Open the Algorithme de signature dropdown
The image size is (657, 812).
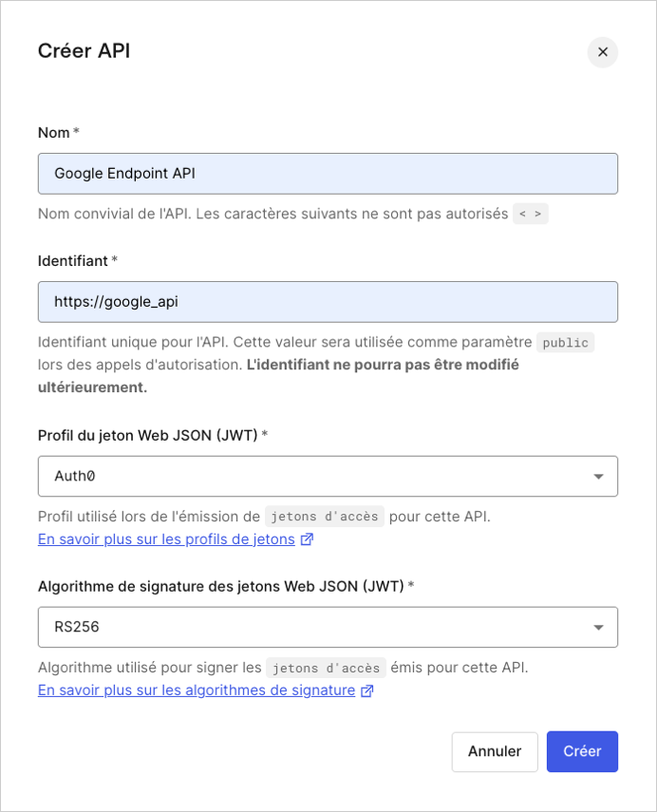[328, 627]
